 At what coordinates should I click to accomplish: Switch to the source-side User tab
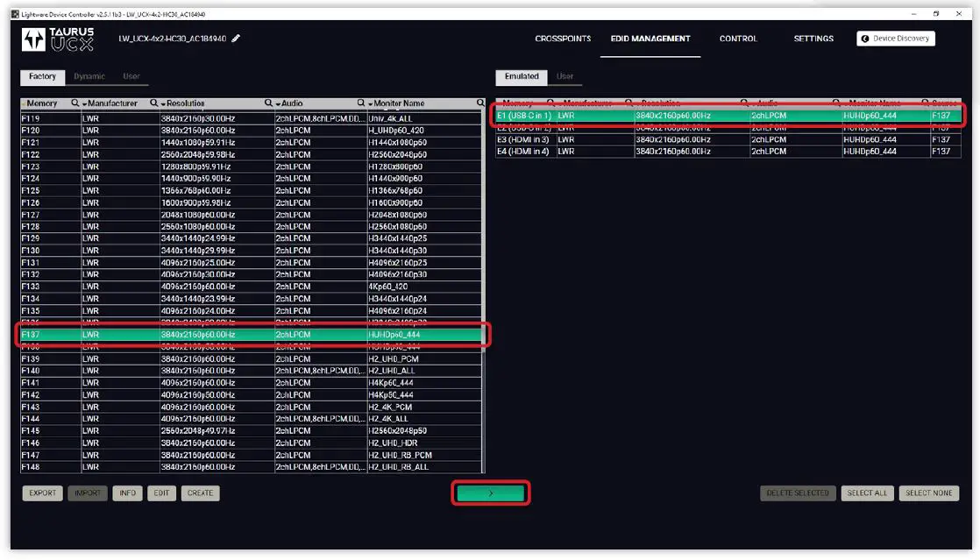click(131, 76)
